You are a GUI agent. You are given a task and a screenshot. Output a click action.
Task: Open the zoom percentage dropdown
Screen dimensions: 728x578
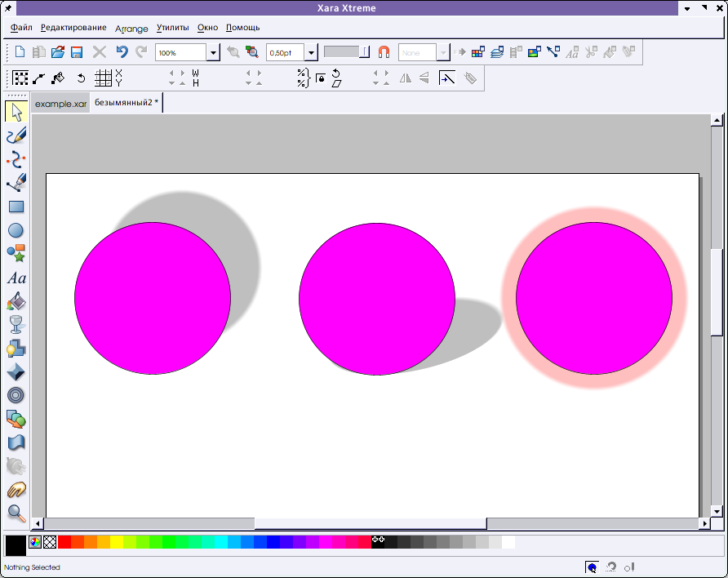213,53
